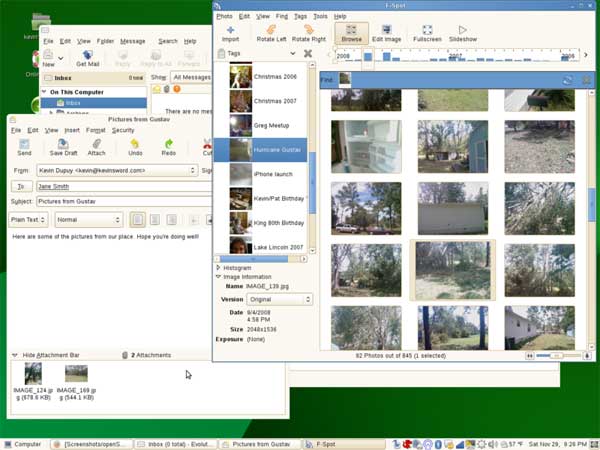Image resolution: width=600 pixels, height=450 pixels.
Task: Toggle the Browse view button
Action: tap(351, 34)
